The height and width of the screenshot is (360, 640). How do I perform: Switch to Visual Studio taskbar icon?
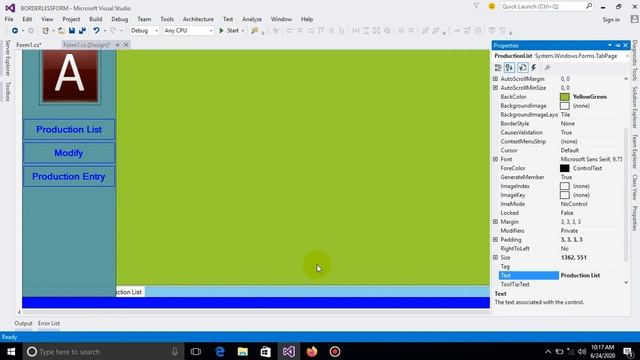point(289,351)
